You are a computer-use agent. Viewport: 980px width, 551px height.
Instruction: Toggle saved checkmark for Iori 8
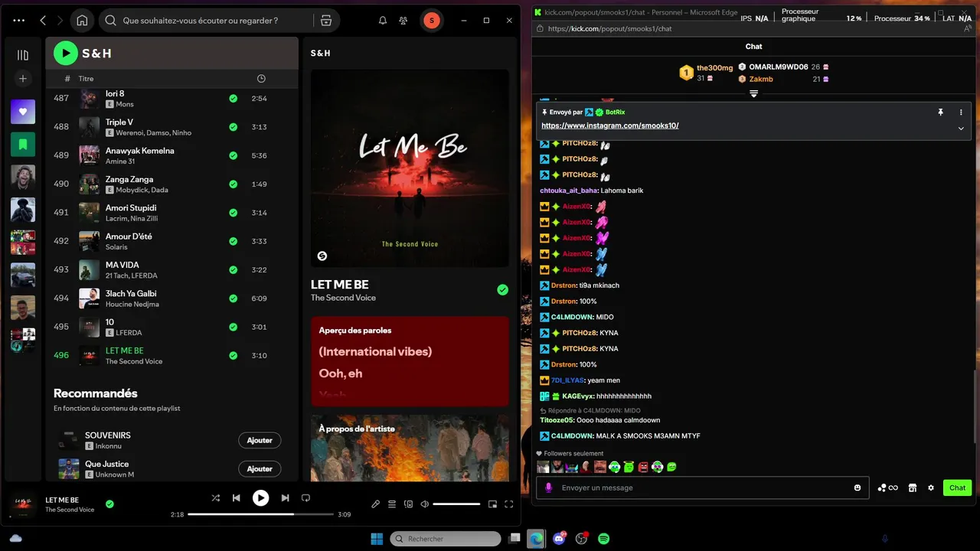click(x=233, y=99)
